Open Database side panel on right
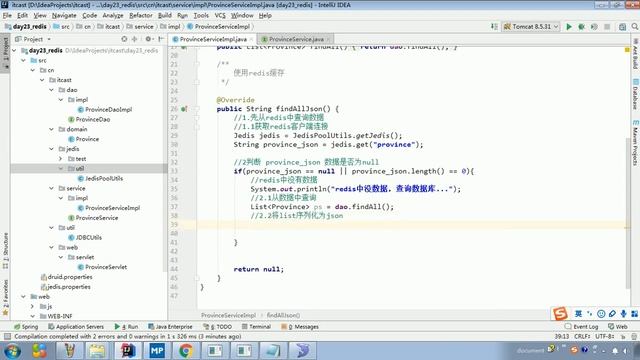640x360 pixels. coord(635,94)
